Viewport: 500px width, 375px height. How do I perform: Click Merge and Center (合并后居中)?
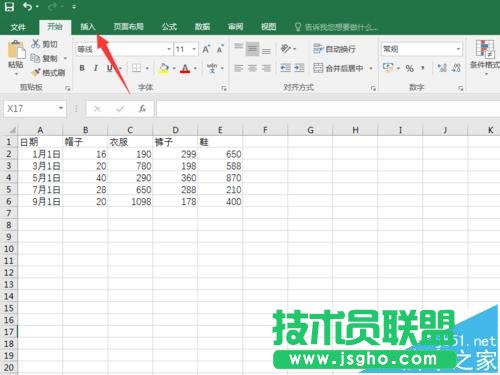(x=338, y=68)
